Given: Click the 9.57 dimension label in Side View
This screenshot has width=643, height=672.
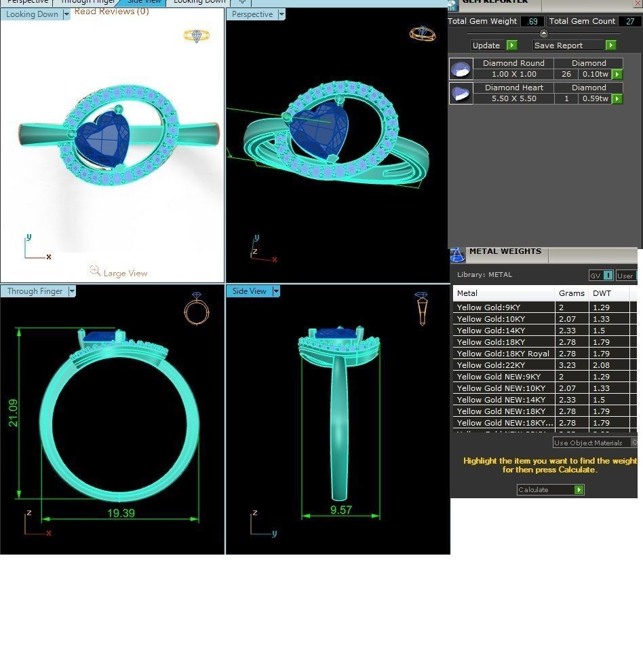Looking at the screenshot, I should click(341, 510).
